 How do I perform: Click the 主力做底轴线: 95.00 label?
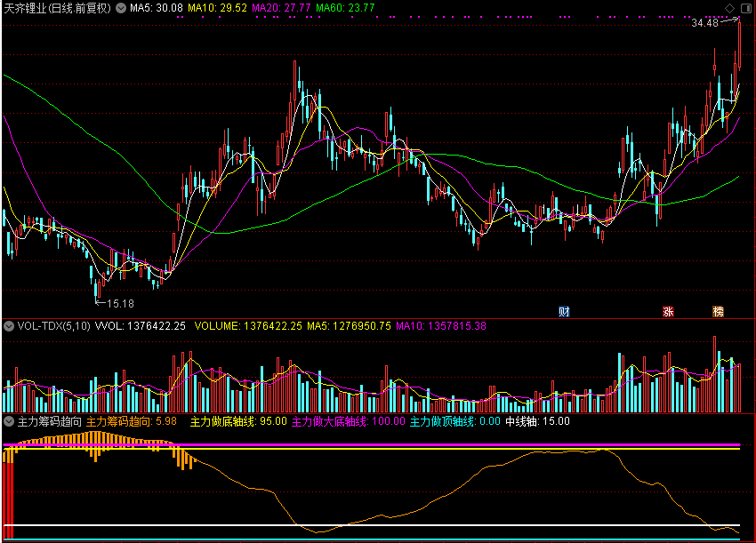[238, 421]
